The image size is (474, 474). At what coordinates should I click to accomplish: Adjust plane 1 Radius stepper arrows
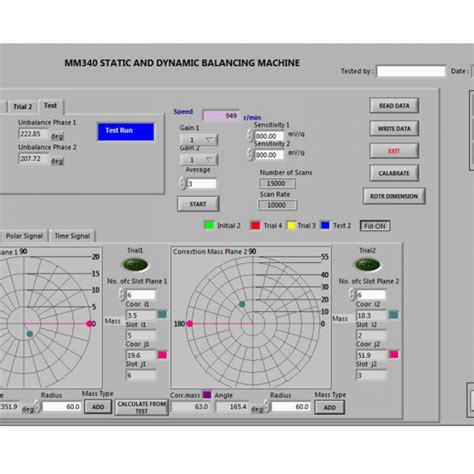click(x=37, y=406)
